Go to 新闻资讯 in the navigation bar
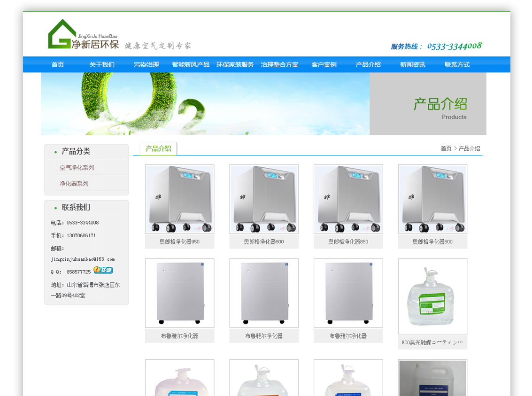Screen dimensions: 532x396 click(x=413, y=64)
